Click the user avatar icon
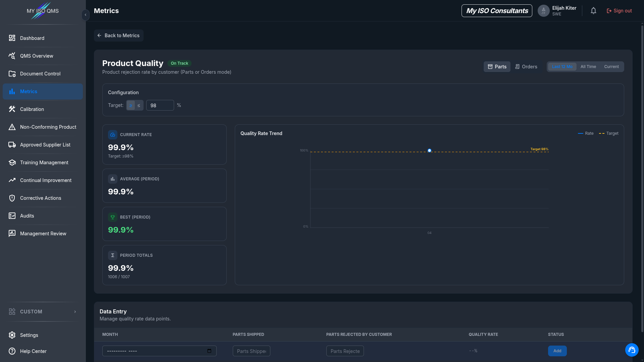The height and width of the screenshot is (362, 644). pyautogui.click(x=543, y=11)
